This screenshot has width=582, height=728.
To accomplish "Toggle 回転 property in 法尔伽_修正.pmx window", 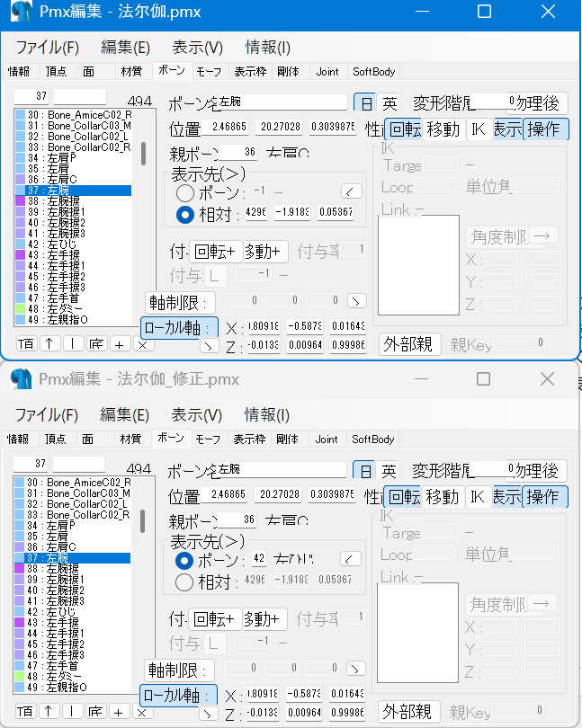I will coord(404,497).
